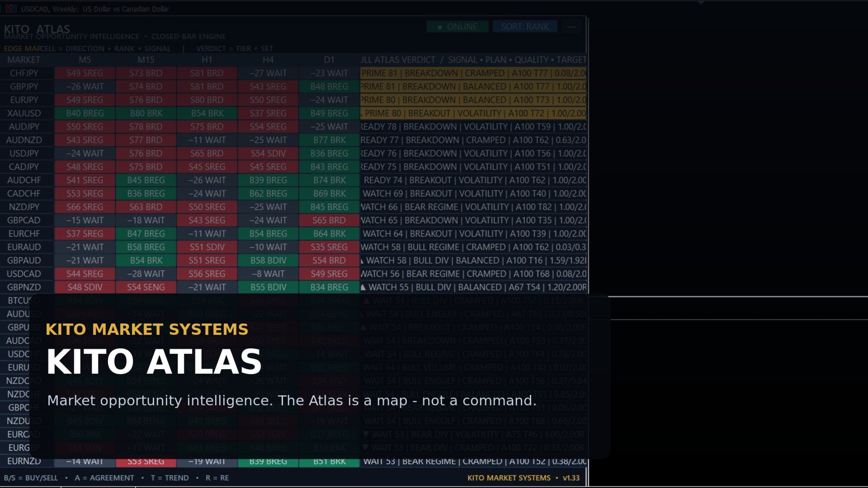
Task: Click GBPCAD D1 cell S65 BRD
Action: click(x=329, y=221)
